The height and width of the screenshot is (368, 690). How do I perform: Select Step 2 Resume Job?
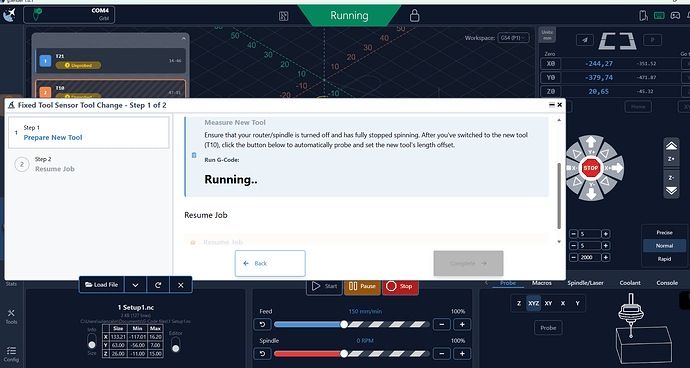coord(89,164)
